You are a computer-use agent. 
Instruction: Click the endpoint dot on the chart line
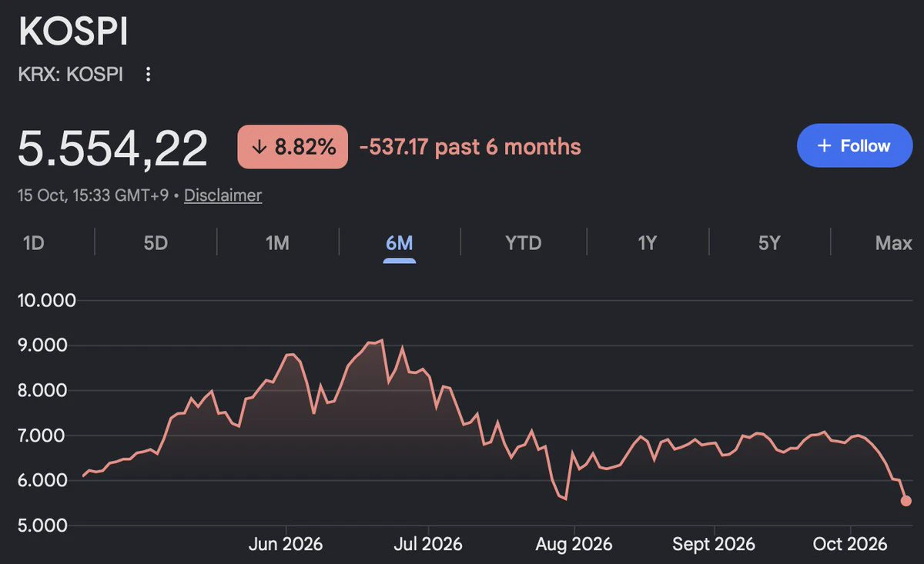tap(906, 501)
